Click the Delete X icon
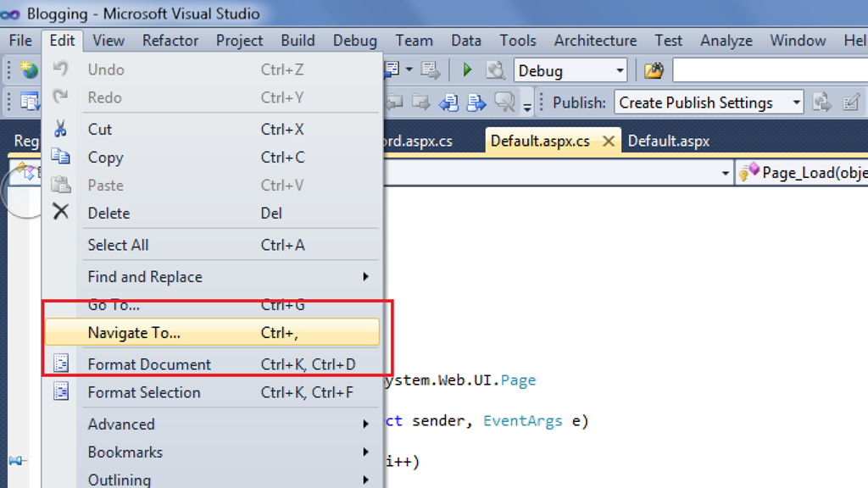The width and height of the screenshot is (868, 488). 61,211
